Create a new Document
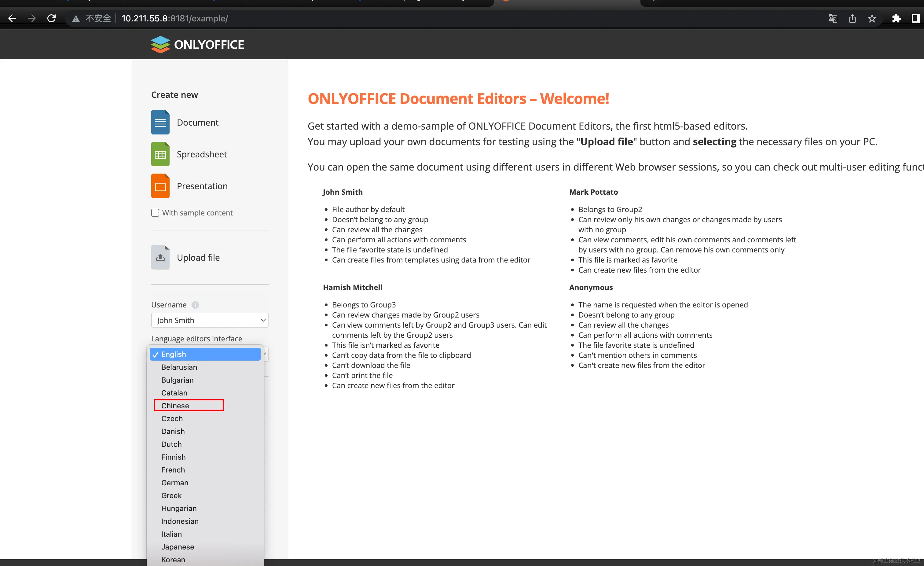 click(x=198, y=122)
